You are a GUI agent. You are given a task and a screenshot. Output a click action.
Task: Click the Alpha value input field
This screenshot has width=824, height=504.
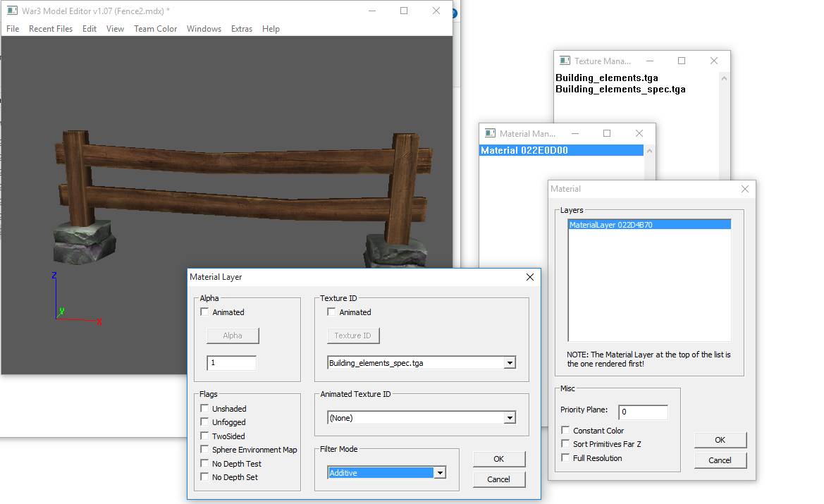click(232, 362)
